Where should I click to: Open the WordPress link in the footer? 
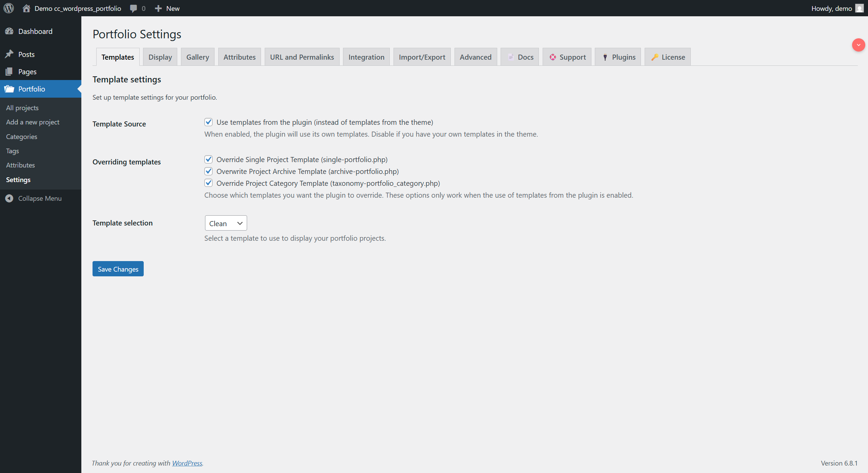(x=187, y=463)
